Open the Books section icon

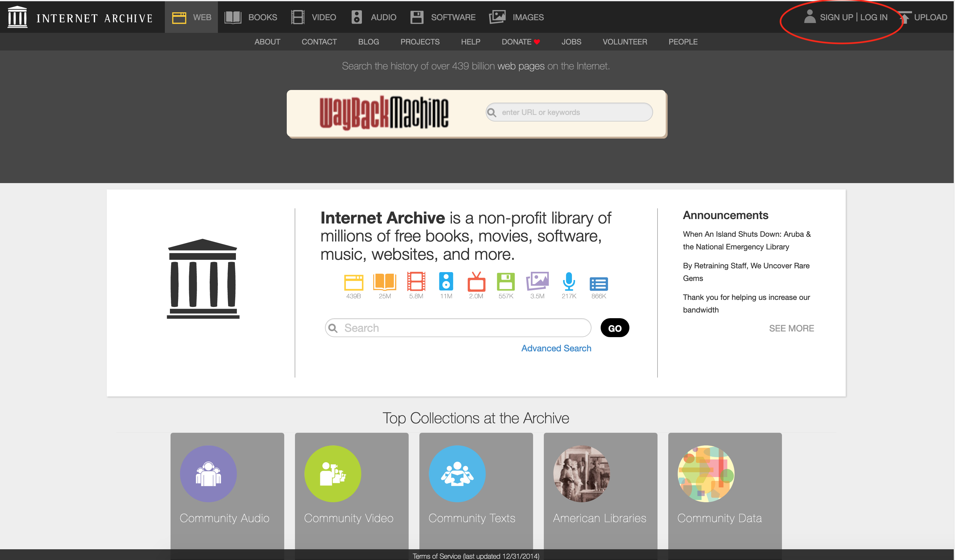(233, 17)
